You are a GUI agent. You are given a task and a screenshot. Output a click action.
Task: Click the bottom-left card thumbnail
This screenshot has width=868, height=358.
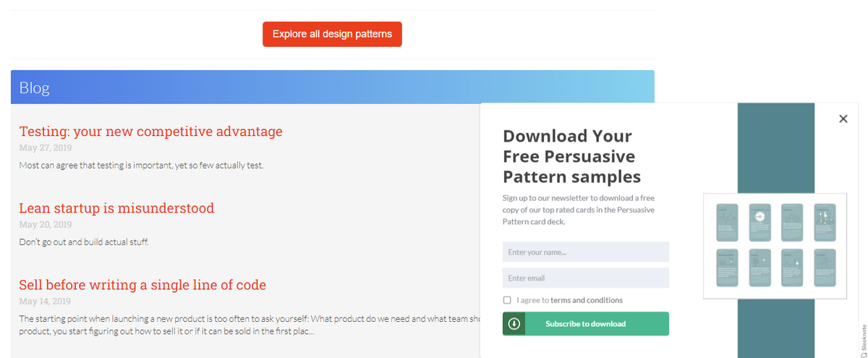(727, 268)
